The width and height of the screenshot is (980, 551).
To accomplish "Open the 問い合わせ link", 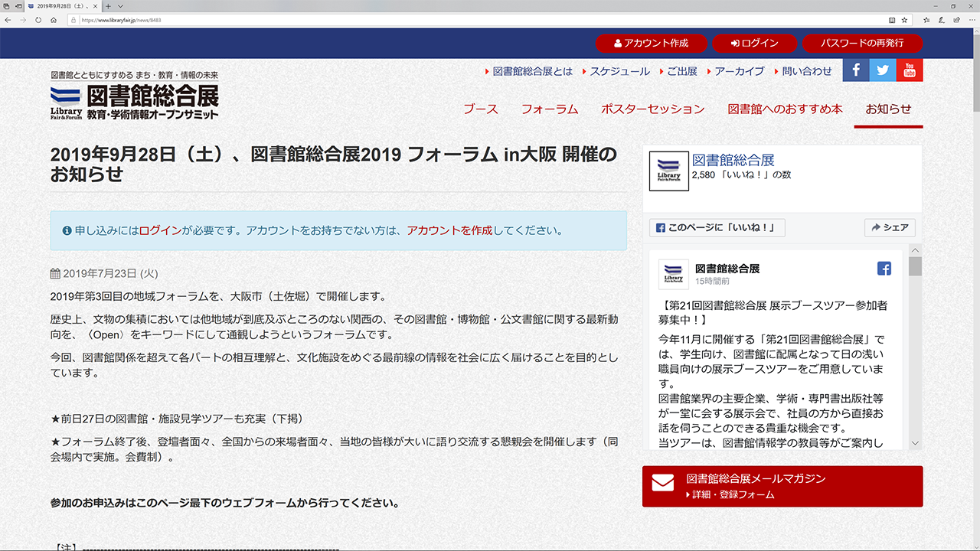I will tap(807, 71).
